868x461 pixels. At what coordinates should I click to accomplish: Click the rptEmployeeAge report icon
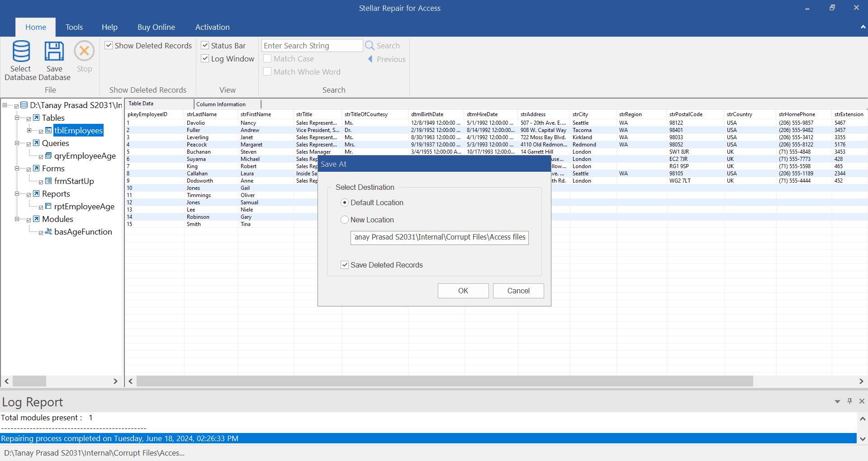[x=48, y=207]
